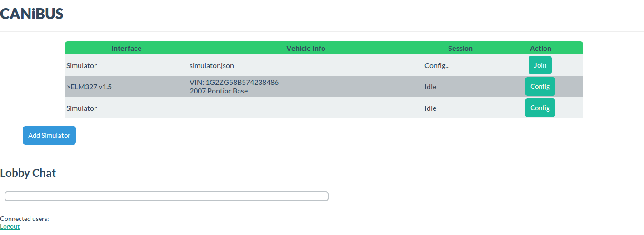The image size is (644, 235).
Task: Click the Config... session status
Action: pyautogui.click(x=437, y=65)
